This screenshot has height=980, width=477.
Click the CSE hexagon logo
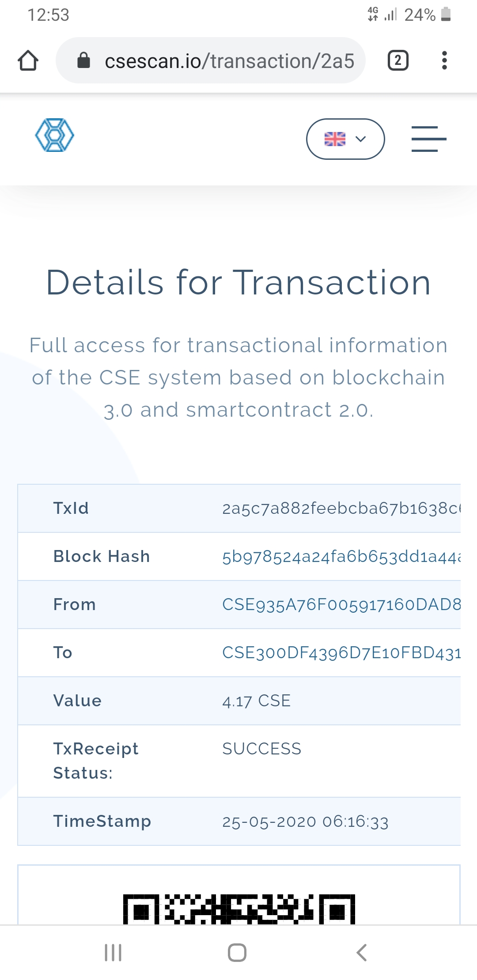click(x=54, y=135)
